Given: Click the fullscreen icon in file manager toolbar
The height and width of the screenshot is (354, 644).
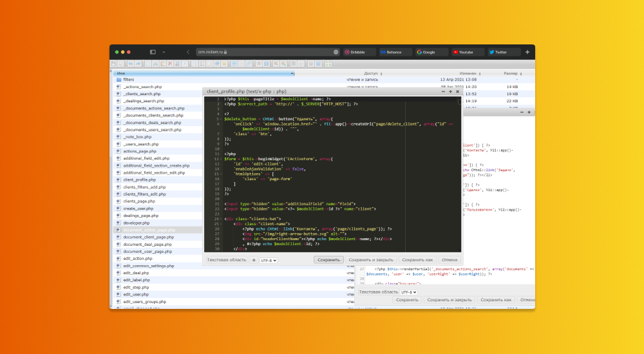Looking at the screenshot, I should [328, 64].
